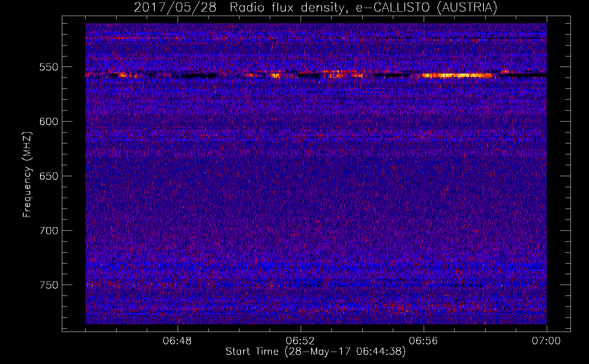Click the 06:52 time tick label
The height and width of the screenshot is (364, 589).
point(300,341)
